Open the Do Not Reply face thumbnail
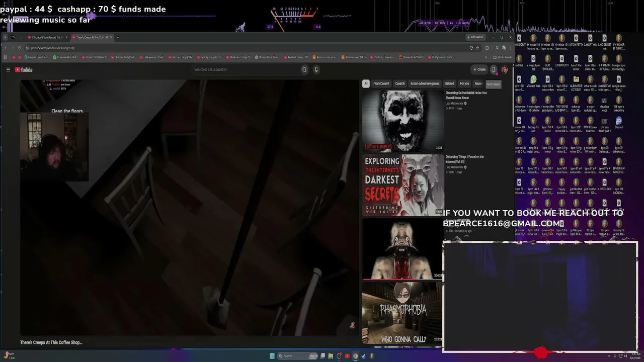This screenshot has width=644, height=362. click(403, 121)
